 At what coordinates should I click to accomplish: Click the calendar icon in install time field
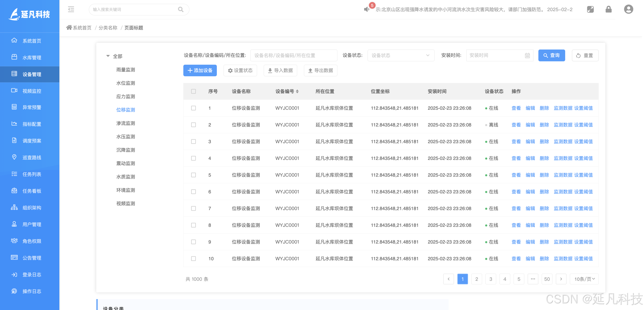[x=527, y=55]
